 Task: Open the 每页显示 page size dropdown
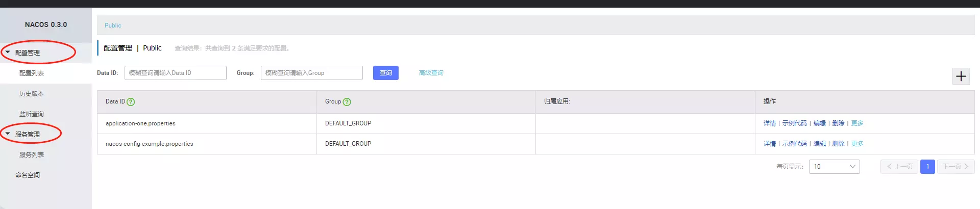click(834, 167)
